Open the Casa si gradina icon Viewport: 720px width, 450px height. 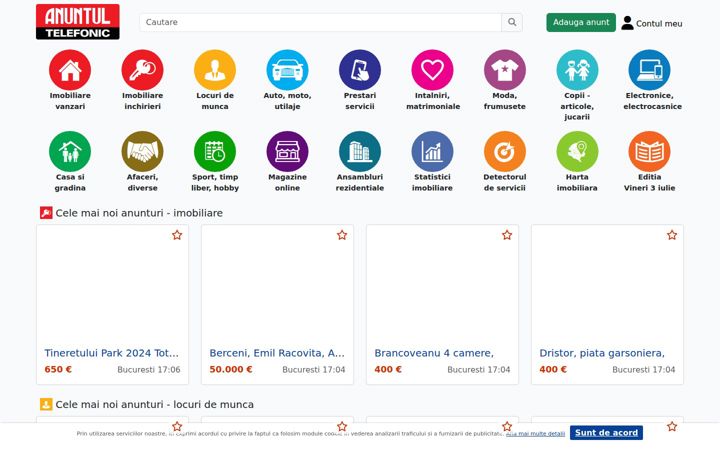point(70,152)
